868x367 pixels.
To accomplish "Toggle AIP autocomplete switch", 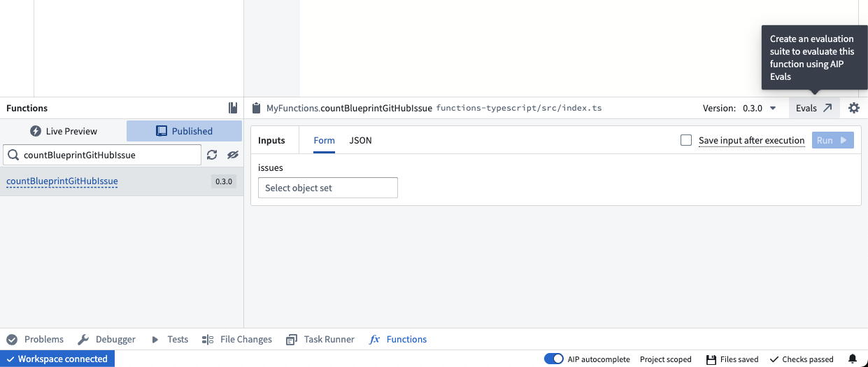I will coord(554,359).
